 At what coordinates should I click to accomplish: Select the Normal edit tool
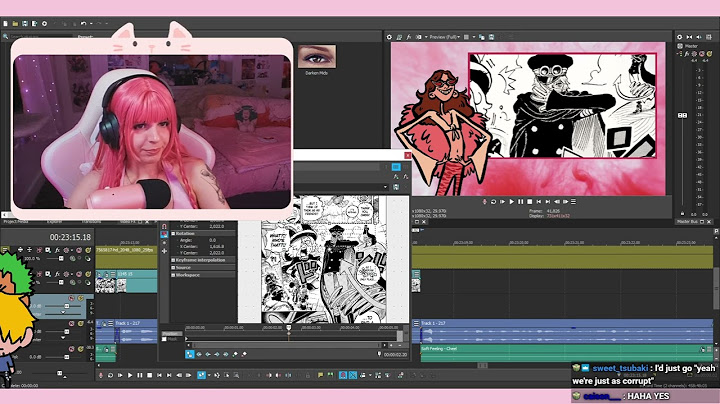click(x=201, y=375)
